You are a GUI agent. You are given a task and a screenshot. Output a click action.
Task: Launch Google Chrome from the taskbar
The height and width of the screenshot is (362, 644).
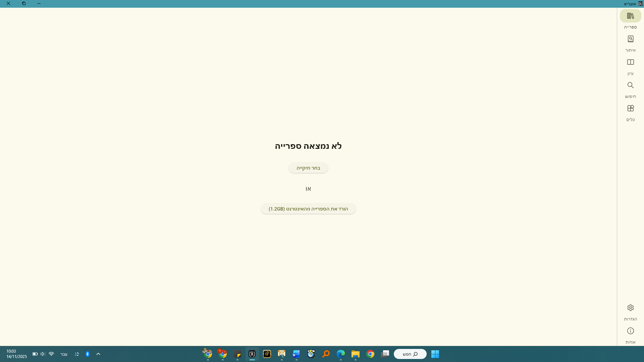coord(370,354)
